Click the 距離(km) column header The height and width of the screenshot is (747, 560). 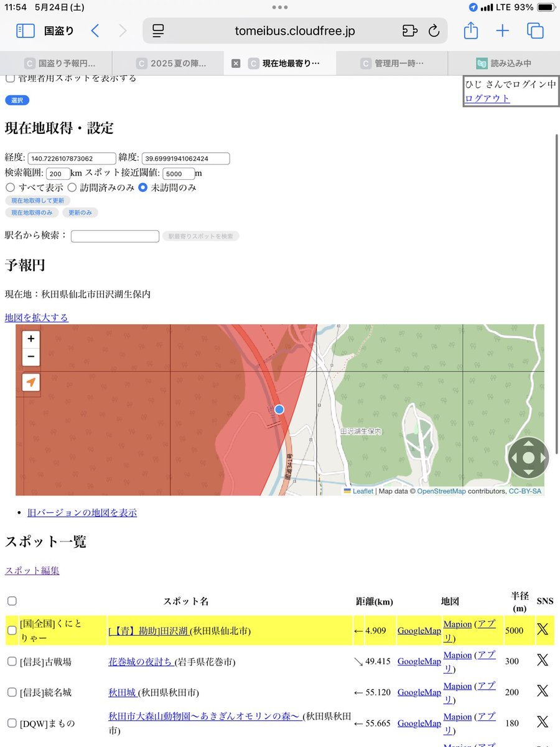point(375,601)
